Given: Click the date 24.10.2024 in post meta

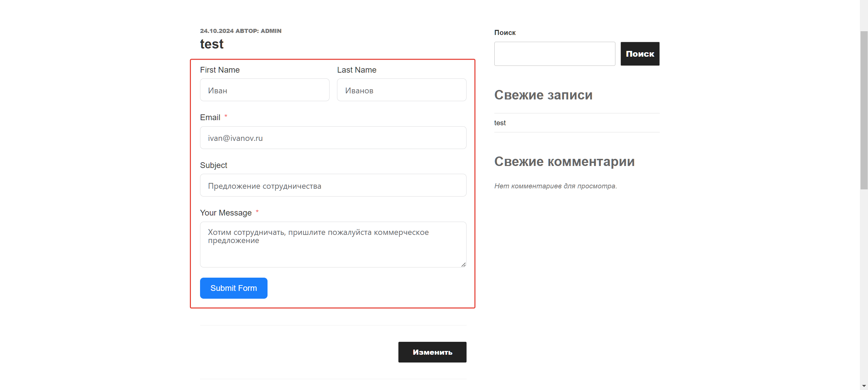Looking at the screenshot, I should (x=216, y=31).
